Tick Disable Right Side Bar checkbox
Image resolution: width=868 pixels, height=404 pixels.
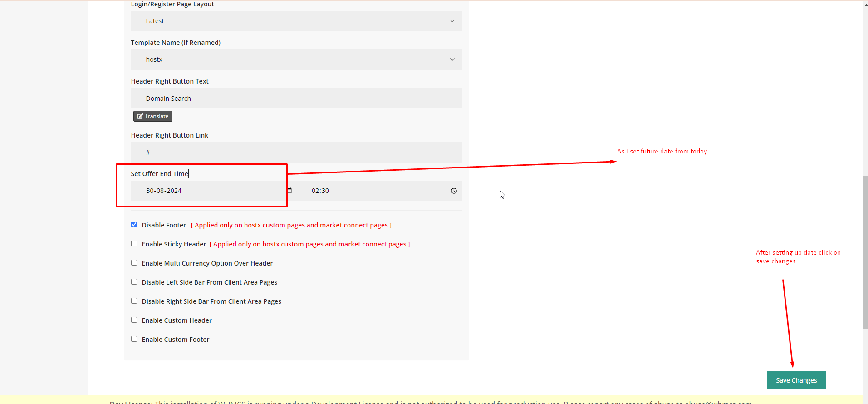pyautogui.click(x=134, y=301)
